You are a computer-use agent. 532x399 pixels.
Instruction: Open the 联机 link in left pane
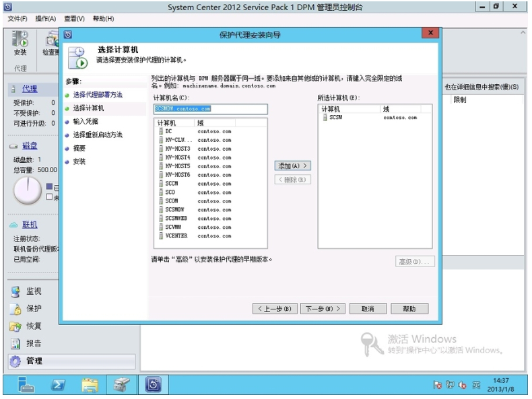pyautogui.click(x=30, y=225)
